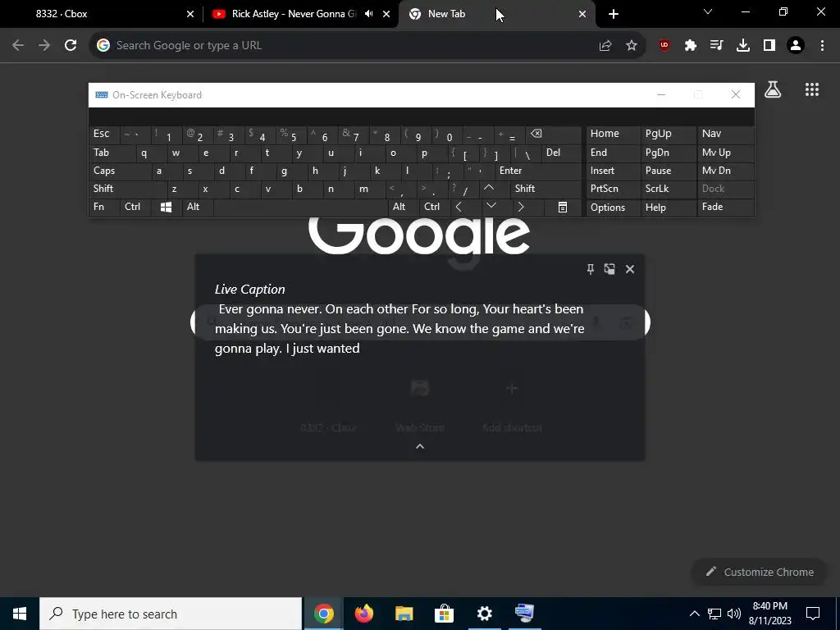Image resolution: width=840 pixels, height=630 pixels.
Task: Click the Enter key on On-Screen Keyboard
Action: point(538,171)
